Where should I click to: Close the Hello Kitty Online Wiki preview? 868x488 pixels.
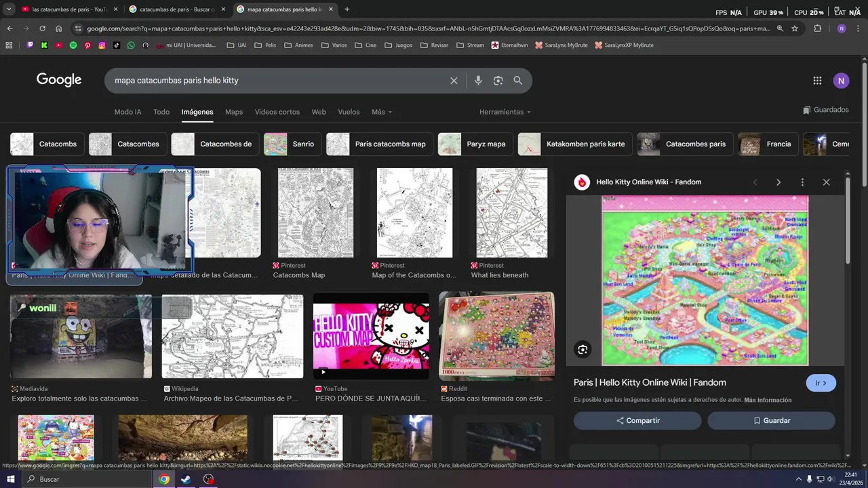[826, 182]
